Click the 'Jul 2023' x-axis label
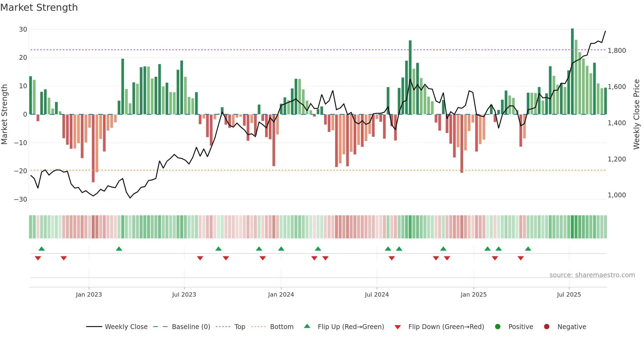 click(184, 294)
